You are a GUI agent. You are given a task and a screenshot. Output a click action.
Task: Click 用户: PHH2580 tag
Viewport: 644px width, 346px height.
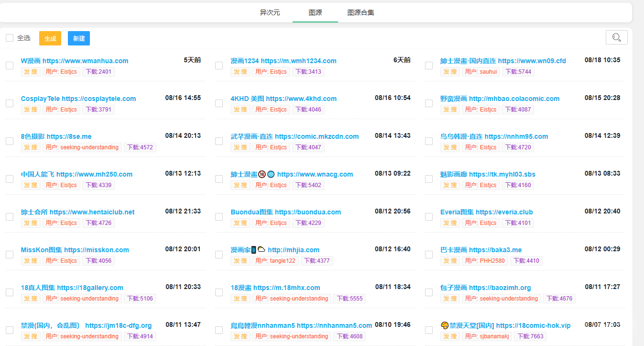point(485,261)
